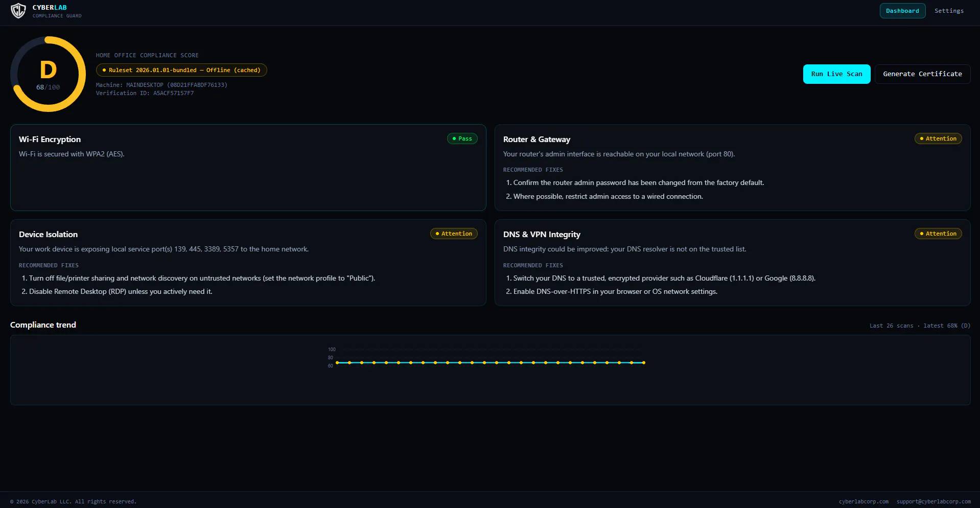Click the CyberLab shield logo icon
980x508 pixels.
pyautogui.click(x=18, y=11)
